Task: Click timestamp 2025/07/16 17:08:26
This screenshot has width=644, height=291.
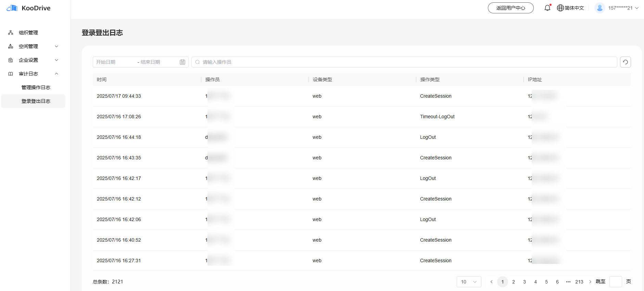Action: [119, 117]
